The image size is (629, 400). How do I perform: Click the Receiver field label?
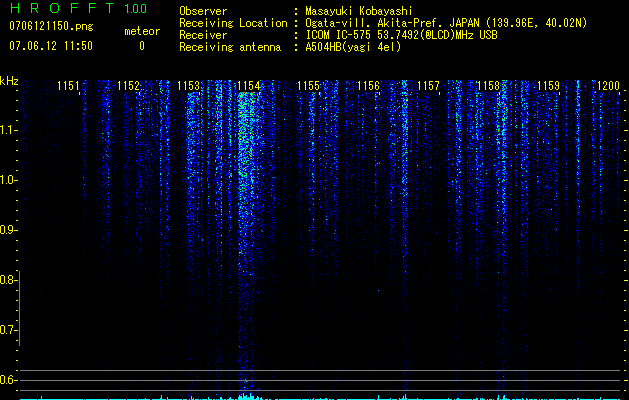click(x=203, y=35)
